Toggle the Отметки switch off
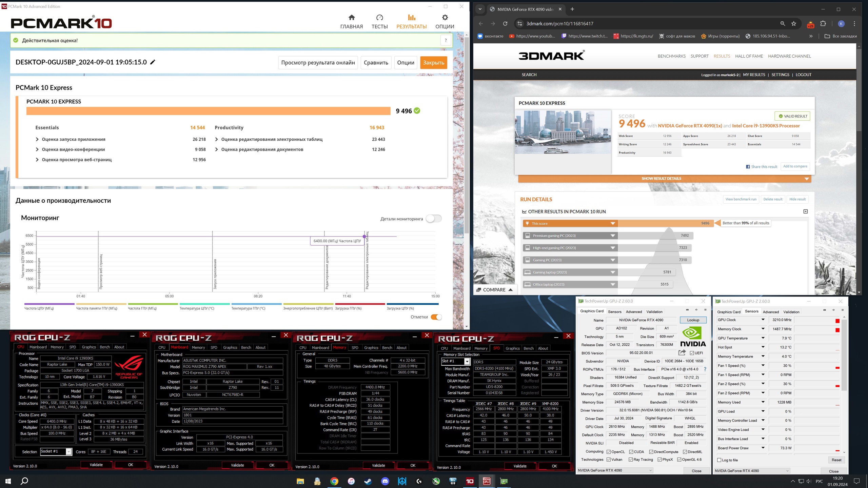868x488 pixels. coord(436,317)
